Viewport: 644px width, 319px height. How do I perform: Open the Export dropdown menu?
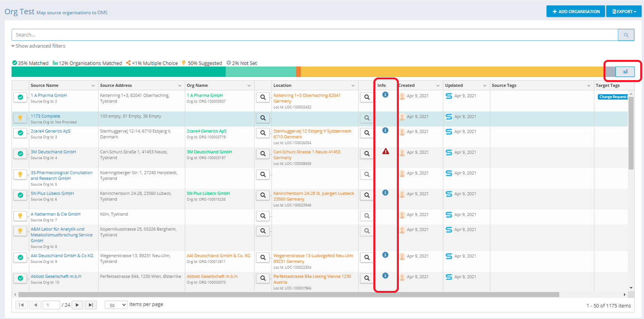coord(624,12)
